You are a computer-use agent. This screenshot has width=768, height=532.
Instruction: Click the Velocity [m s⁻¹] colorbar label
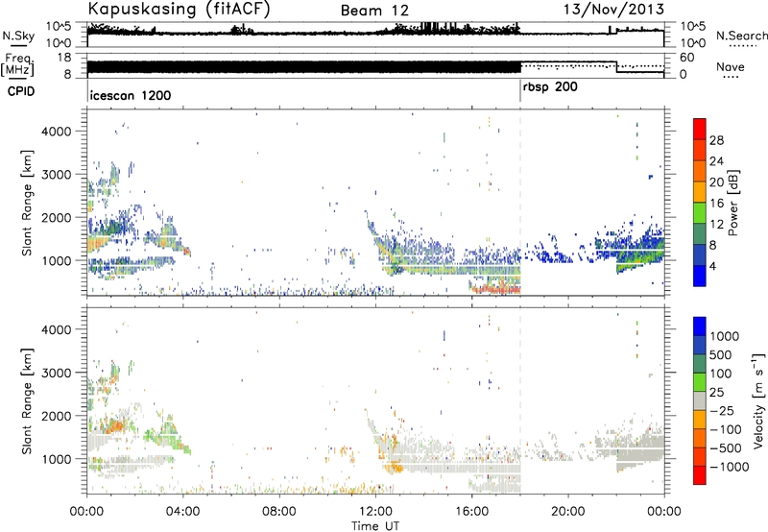pos(758,400)
